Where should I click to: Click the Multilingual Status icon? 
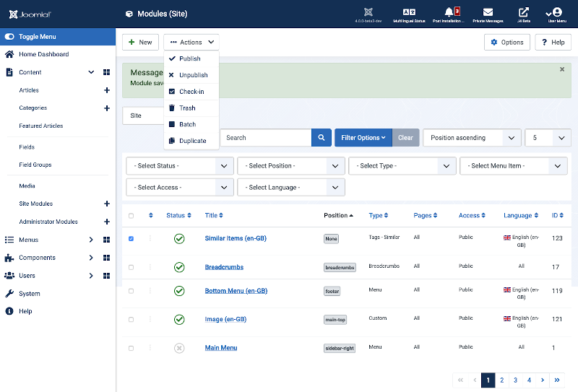tap(409, 12)
